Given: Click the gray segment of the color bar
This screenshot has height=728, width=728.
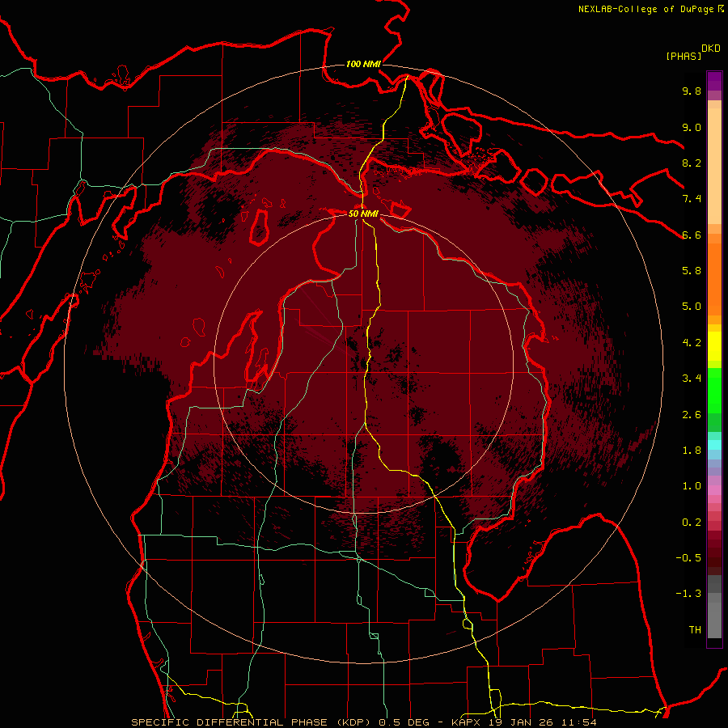Looking at the screenshot, I should coord(714,606).
